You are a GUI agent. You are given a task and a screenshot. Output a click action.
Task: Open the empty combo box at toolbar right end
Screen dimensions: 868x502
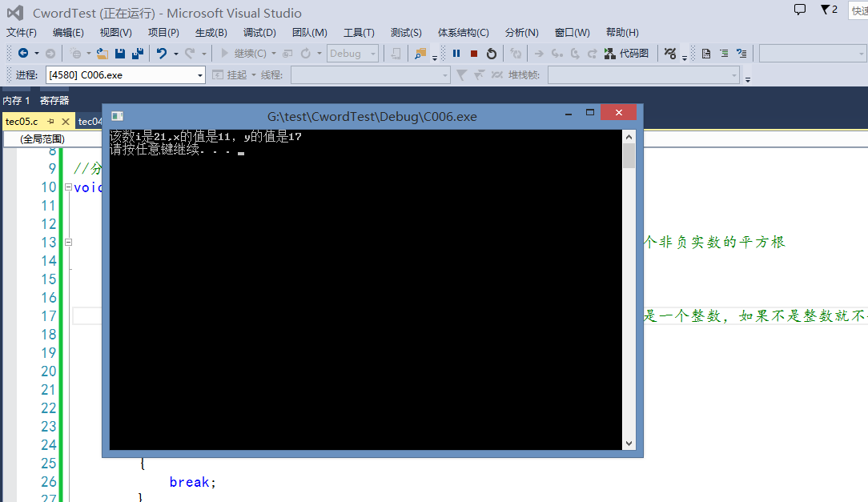tap(813, 54)
